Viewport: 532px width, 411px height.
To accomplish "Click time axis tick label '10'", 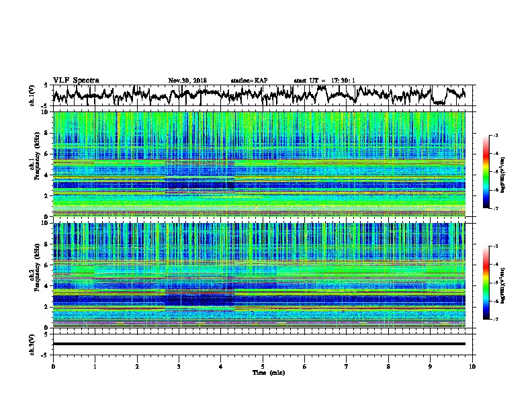I will [472, 366].
